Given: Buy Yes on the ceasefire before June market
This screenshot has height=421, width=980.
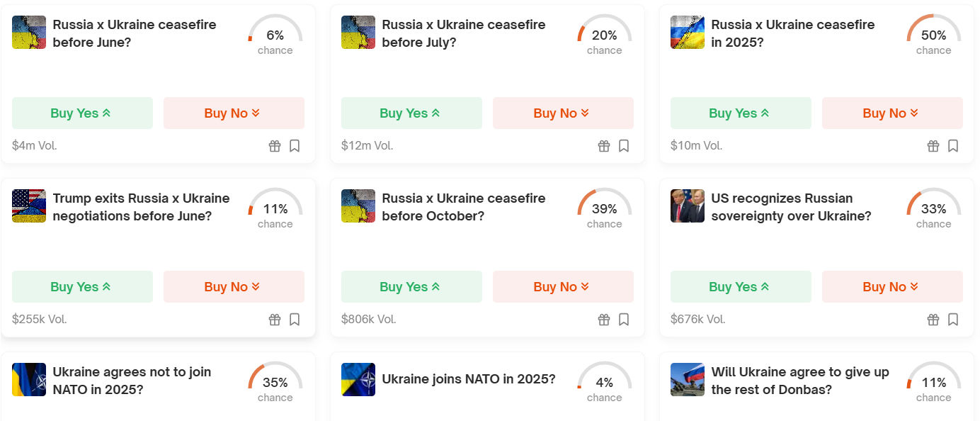Looking at the screenshot, I should (82, 113).
